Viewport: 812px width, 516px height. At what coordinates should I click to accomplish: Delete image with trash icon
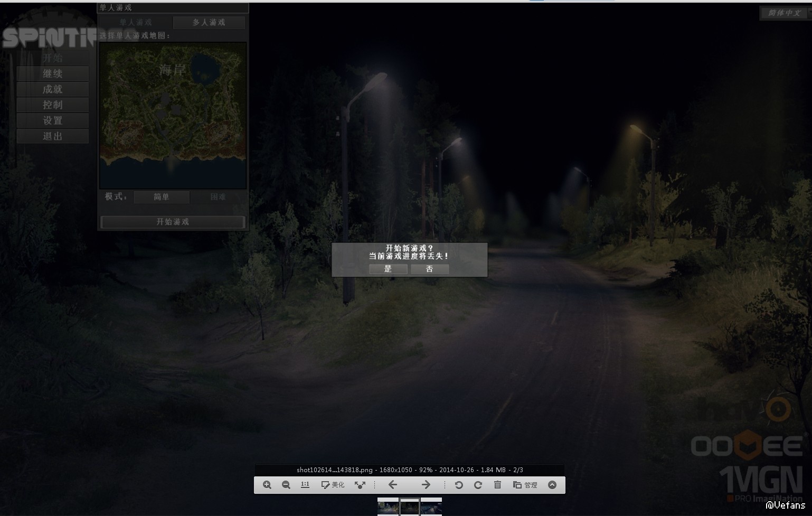(497, 485)
